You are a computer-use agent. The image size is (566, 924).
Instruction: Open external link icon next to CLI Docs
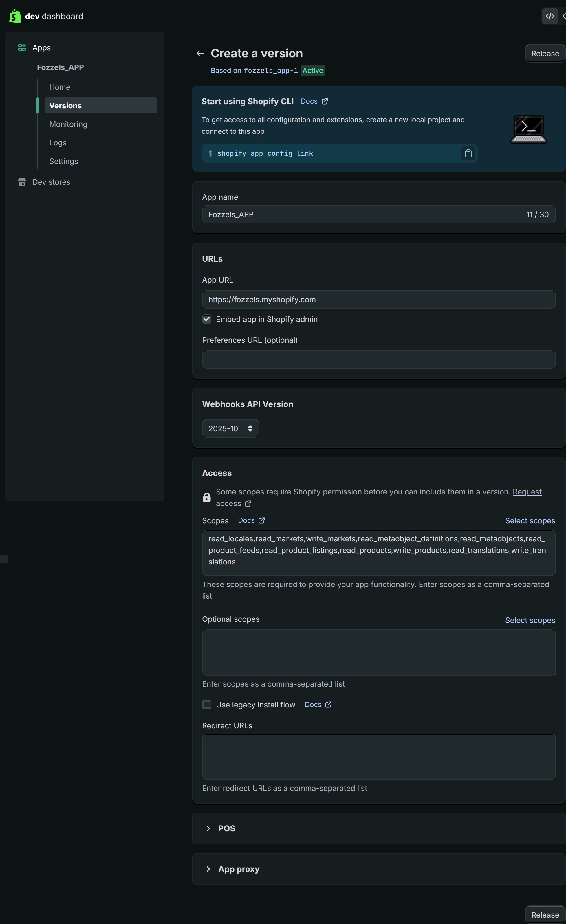(325, 101)
